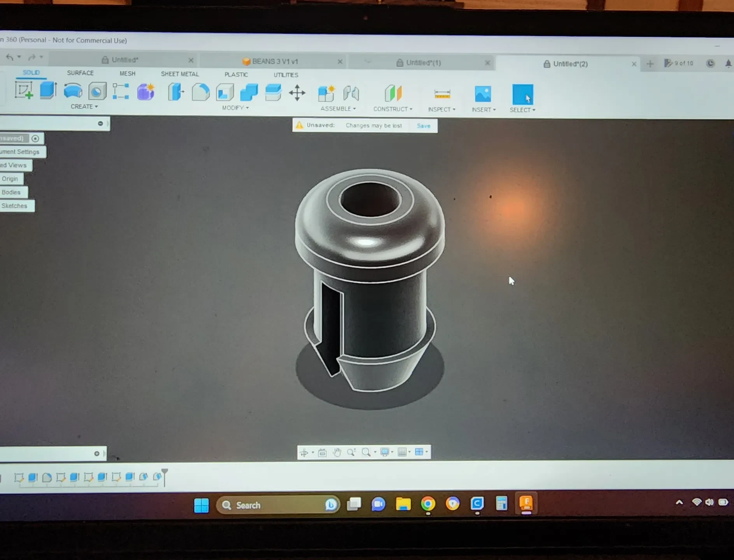Activate the Shell tool
Viewport: 734px width, 560px height.
click(x=225, y=93)
